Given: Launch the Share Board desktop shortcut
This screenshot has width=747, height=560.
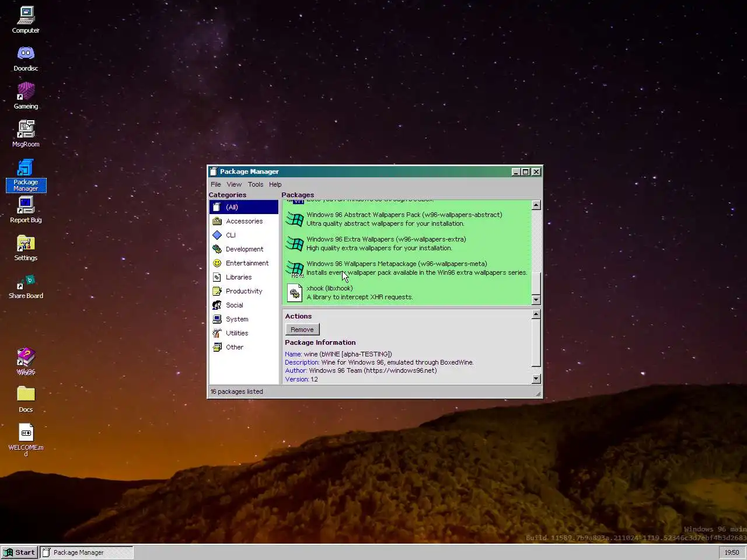Looking at the screenshot, I should tap(26, 285).
